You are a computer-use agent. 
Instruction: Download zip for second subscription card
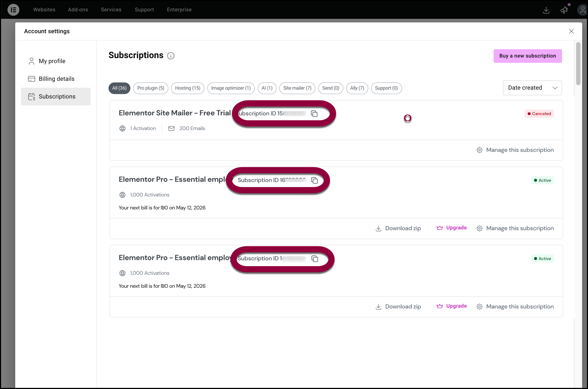point(398,229)
